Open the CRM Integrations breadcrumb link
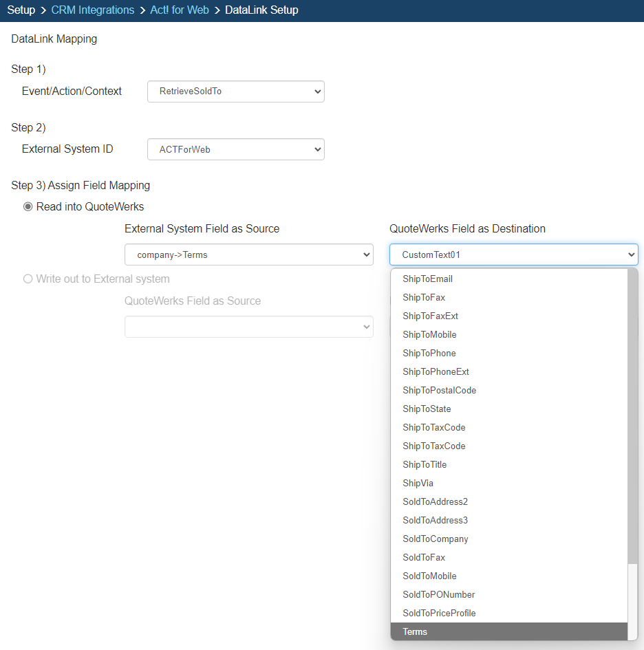Image resolution: width=644 pixels, height=650 pixels. click(x=93, y=10)
